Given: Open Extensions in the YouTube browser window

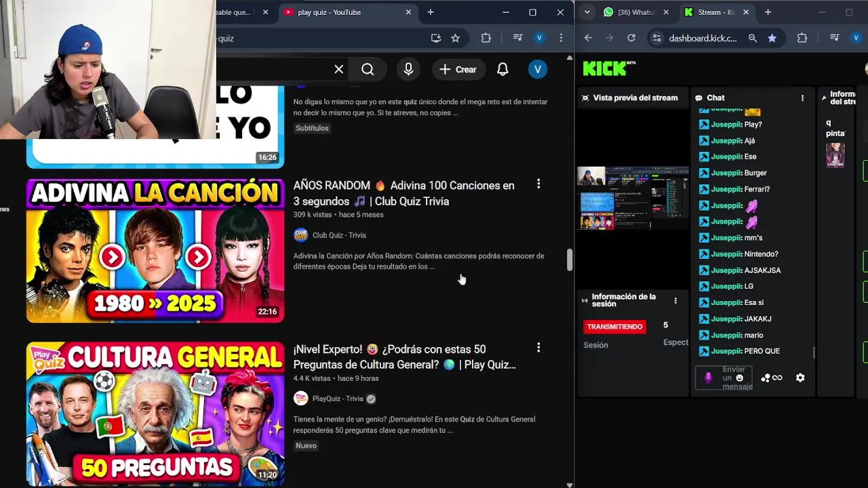Looking at the screenshot, I should pos(486,38).
